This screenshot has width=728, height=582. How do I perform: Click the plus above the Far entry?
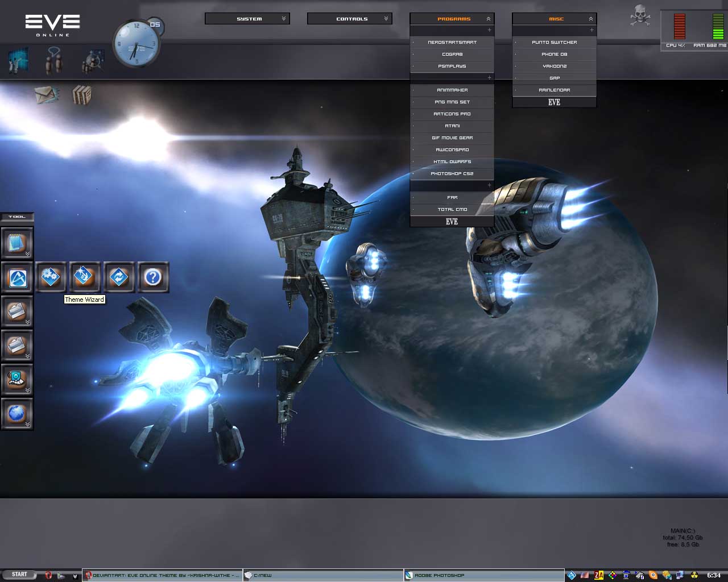pyautogui.click(x=489, y=185)
